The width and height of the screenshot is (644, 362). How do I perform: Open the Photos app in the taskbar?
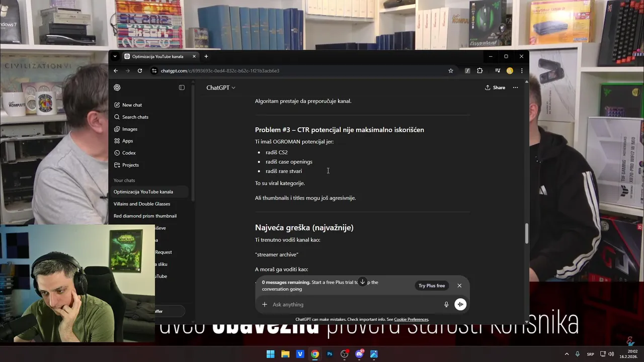[x=374, y=354]
